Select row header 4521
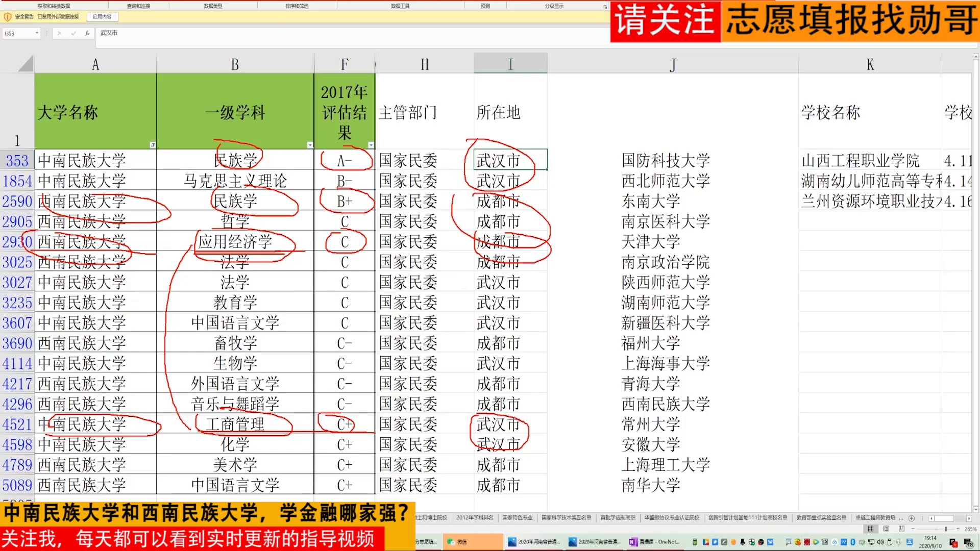This screenshot has height=551, width=980. coord(17,424)
